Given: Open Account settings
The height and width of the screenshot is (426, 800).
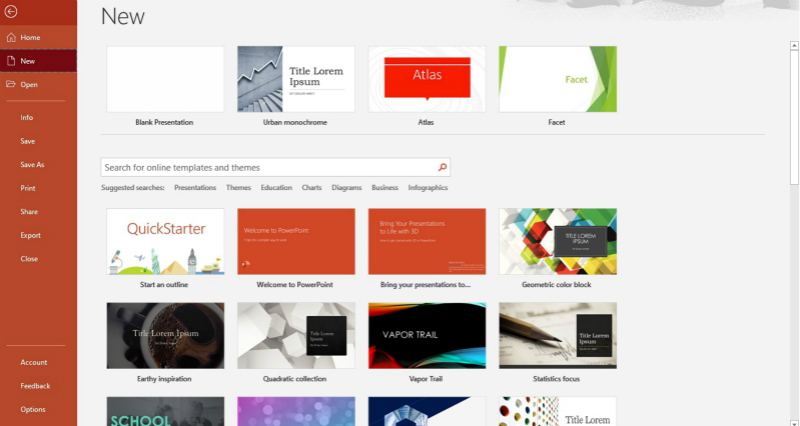Looking at the screenshot, I should click(33, 362).
